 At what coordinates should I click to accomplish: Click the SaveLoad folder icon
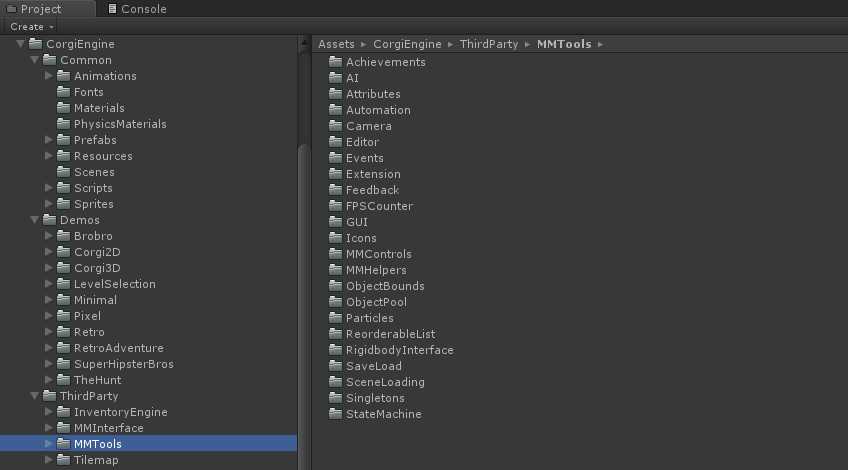tap(335, 366)
